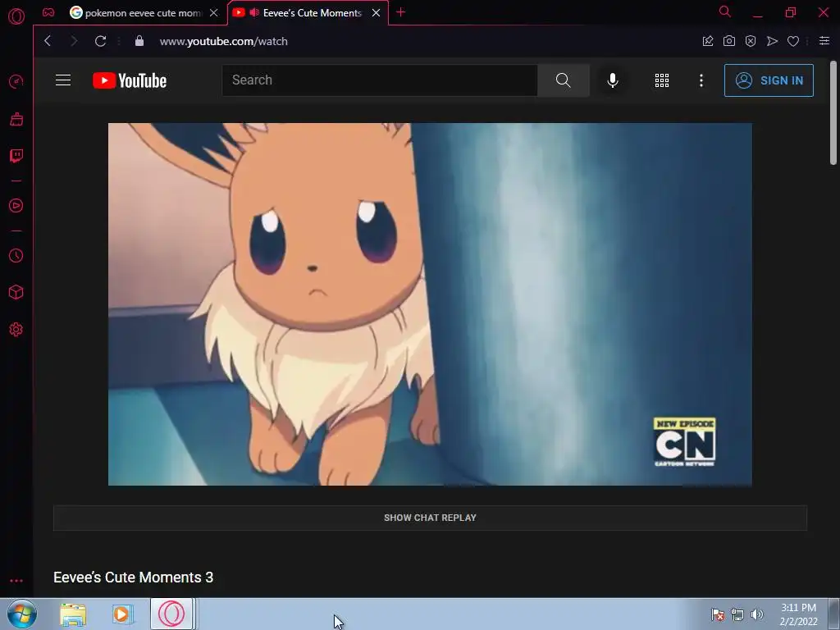Open the Opera menu logo
840x630 pixels.
click(16, 16)
